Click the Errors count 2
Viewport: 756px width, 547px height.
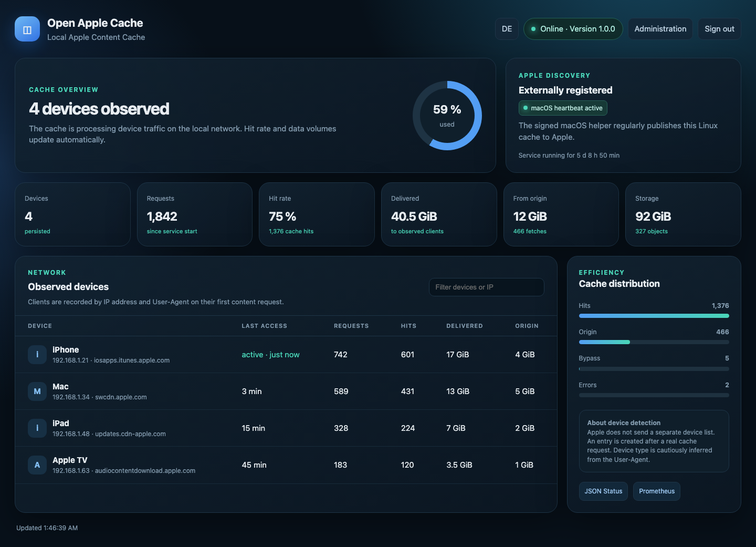tap(727, 385)
